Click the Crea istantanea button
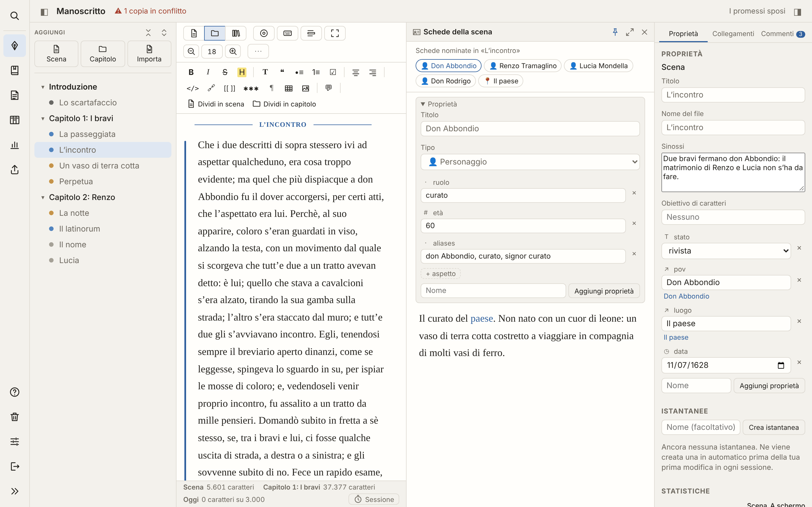 (774, 427)
